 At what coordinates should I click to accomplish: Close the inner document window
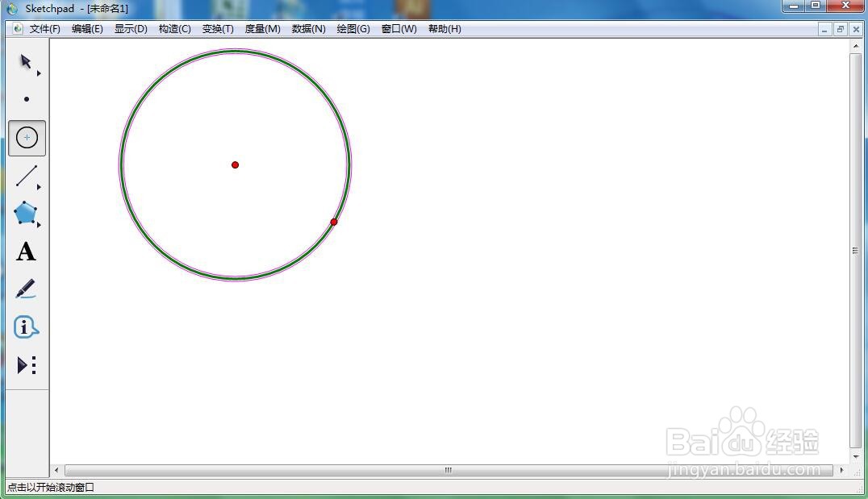(856, 29)
